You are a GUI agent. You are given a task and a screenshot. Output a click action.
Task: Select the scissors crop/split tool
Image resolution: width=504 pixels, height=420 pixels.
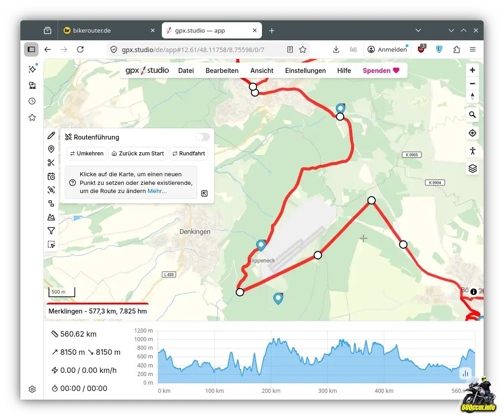click(51, 163)
